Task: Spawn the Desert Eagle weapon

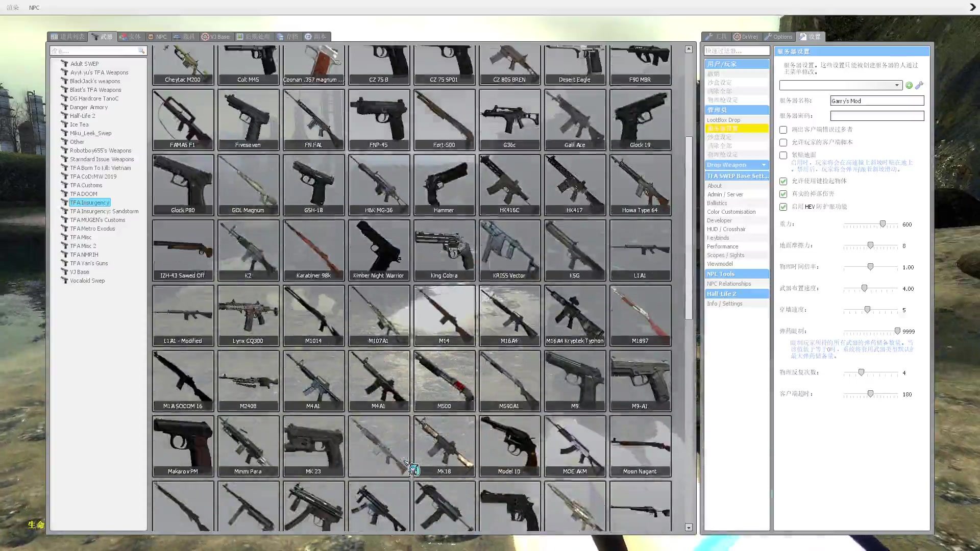Action: (x=575, y=65)
